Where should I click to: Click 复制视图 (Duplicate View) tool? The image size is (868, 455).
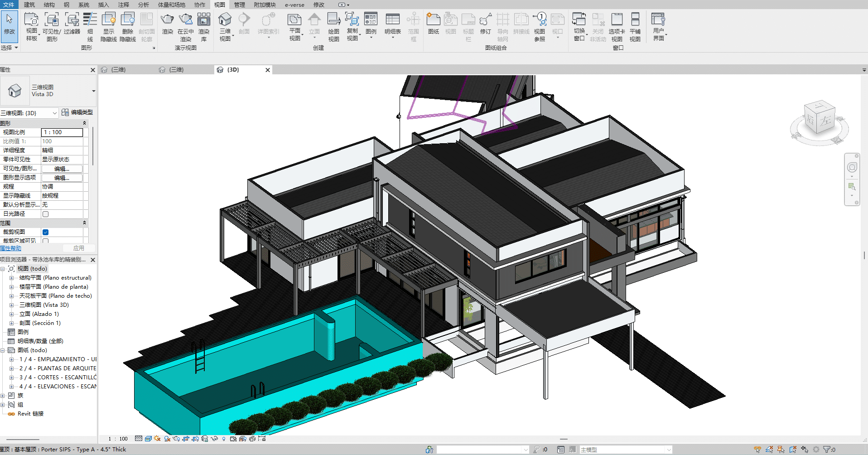point(352,26)
